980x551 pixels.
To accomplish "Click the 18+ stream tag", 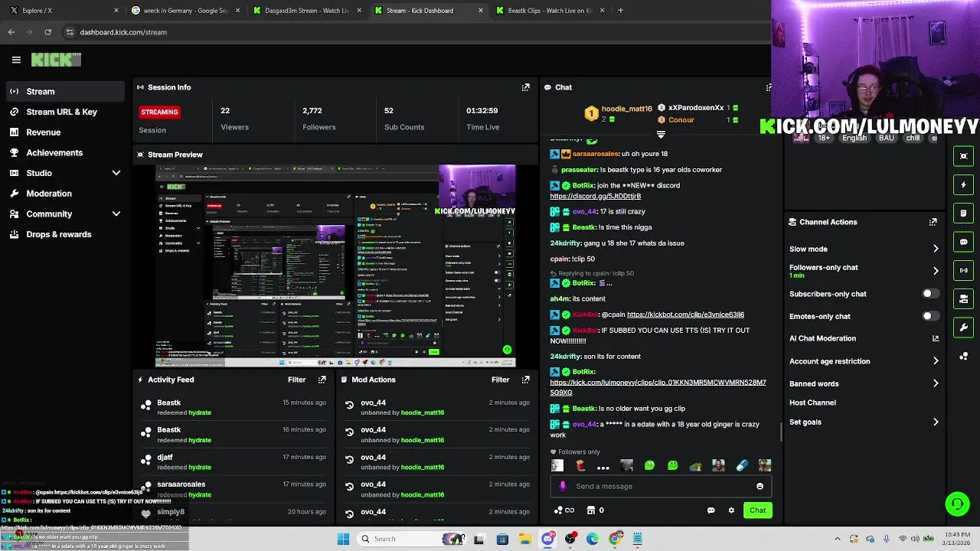I will [824, 138].
